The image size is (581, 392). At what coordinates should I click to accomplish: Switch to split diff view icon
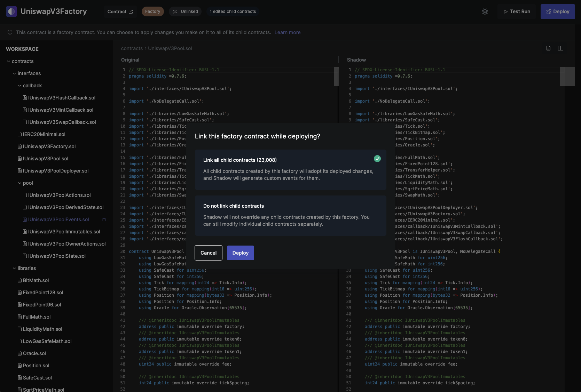tap(560, 48)
